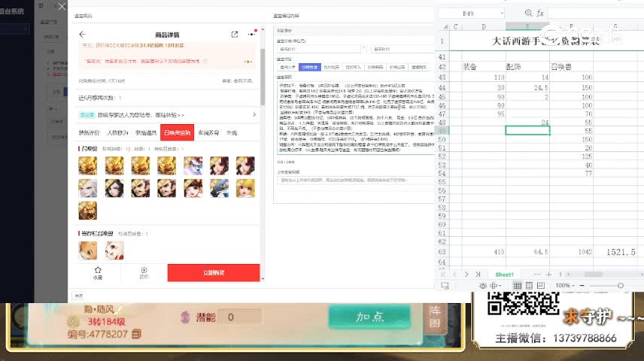Switch to the 家园养育 tab
The width and height of the screenshot is (644, 361).
(x=208, y=132)
